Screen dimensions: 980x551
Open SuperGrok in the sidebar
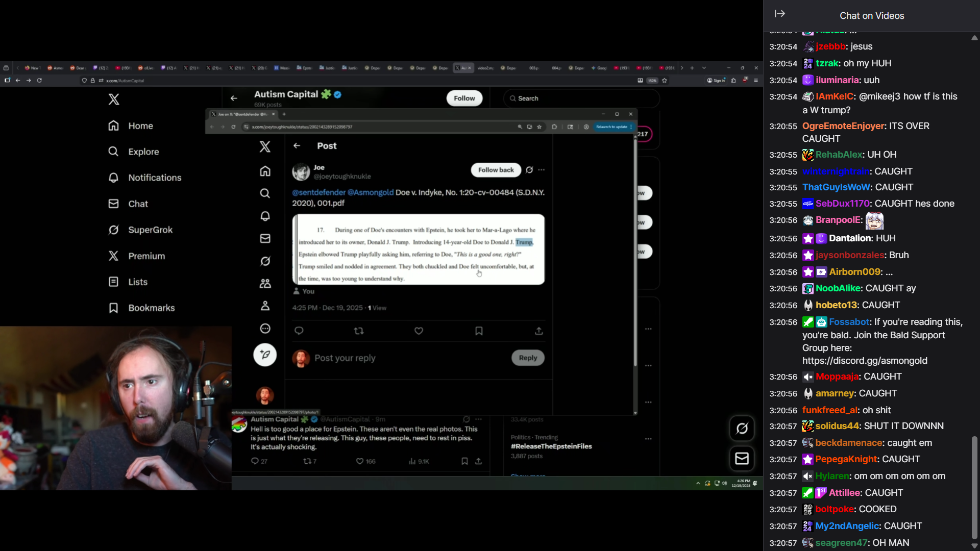150,230
